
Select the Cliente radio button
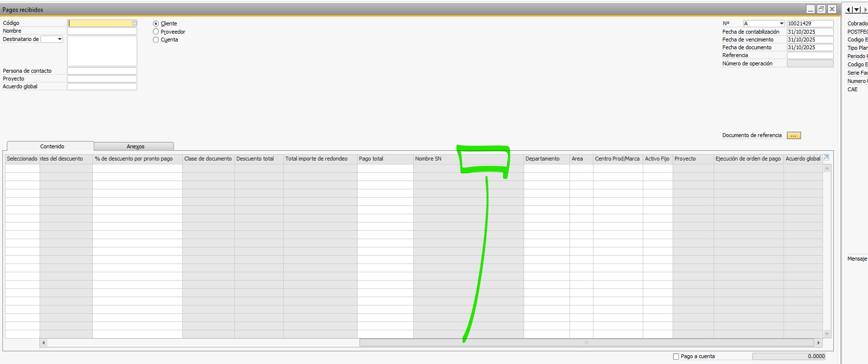pyautogui.click(x=156, y=23)
